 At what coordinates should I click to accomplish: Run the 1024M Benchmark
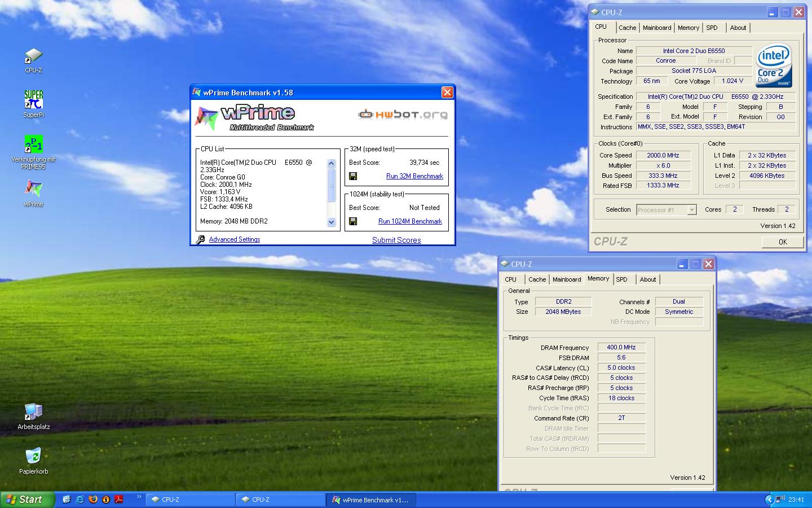410,221
